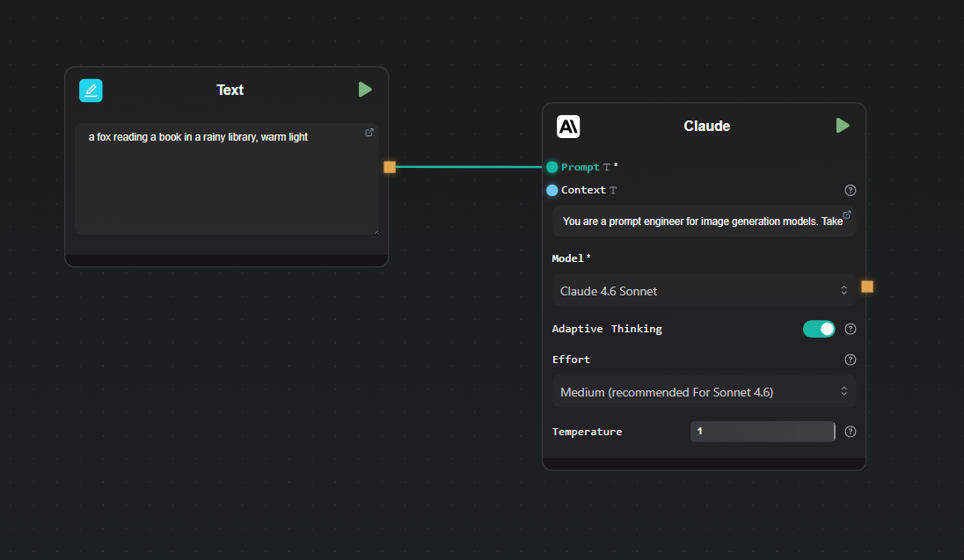Click the Anthropic logo on the Claude node
Image resolution: width=964 pixels, height=560 pixels.
[568, 126]
